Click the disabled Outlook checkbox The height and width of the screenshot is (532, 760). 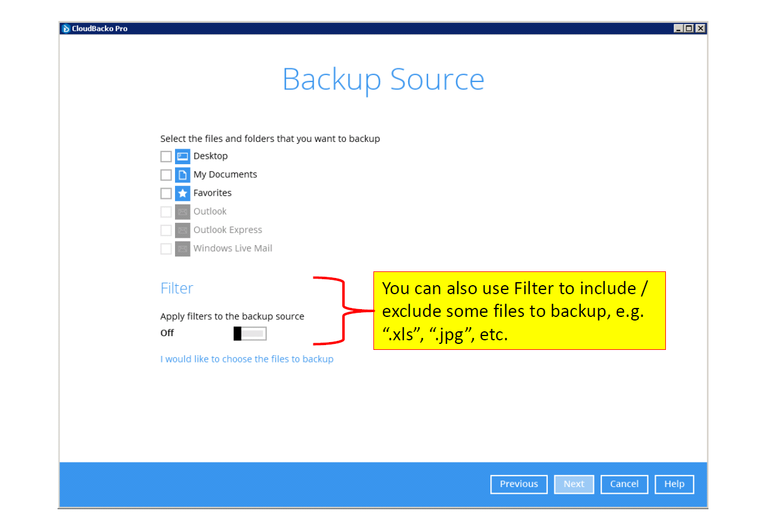[166, 211]
